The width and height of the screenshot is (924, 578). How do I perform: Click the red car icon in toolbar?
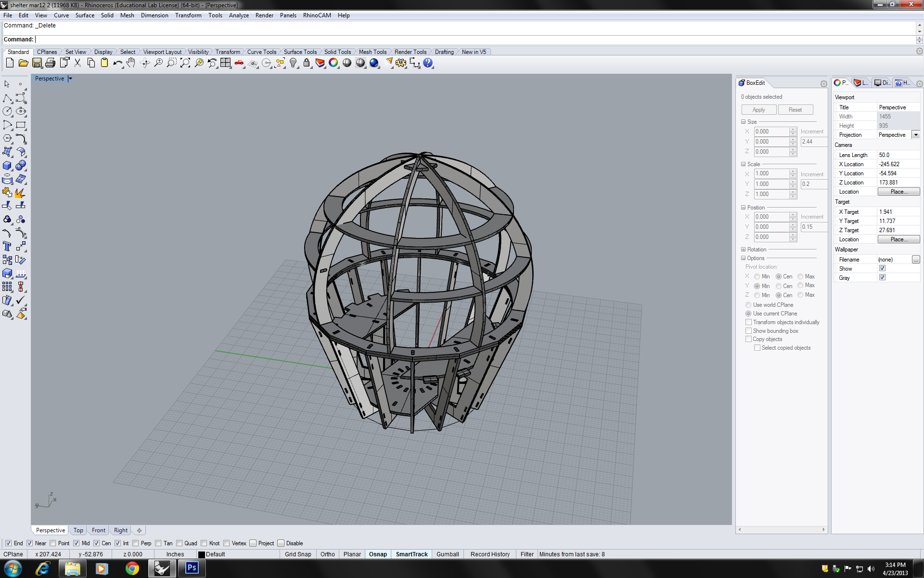[x=239, y=63]
